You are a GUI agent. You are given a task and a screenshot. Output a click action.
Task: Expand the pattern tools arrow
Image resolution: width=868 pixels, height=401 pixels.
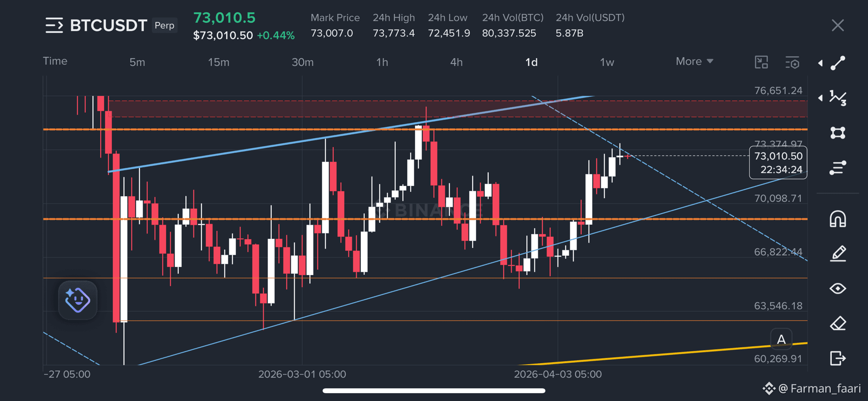click(820, 98)
